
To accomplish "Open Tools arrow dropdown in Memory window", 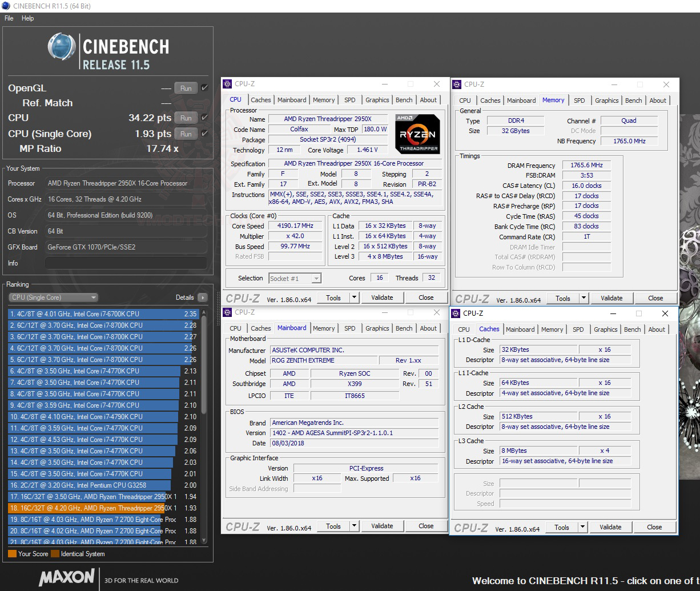I will click(x=584, y=298).
